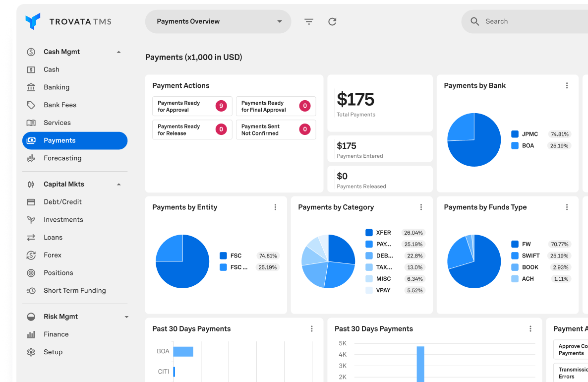Open Payments Ready for Approval
588x382 pixels.
point(192,106)
